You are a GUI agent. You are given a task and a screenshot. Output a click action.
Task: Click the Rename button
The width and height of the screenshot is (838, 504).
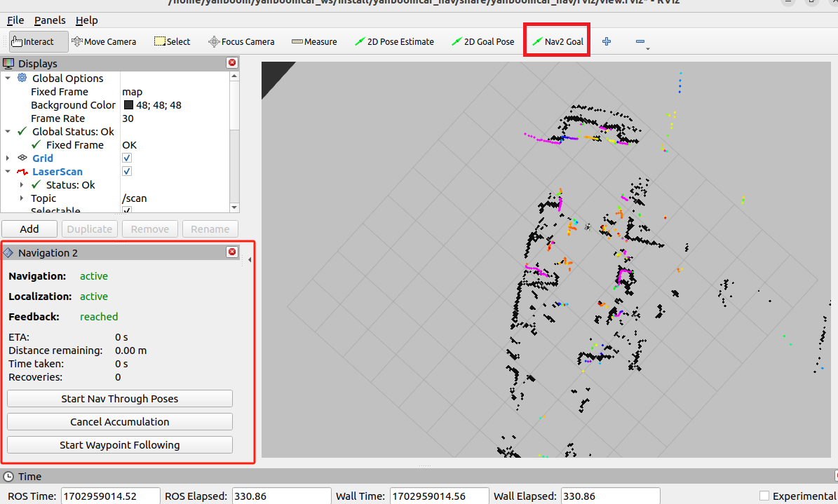click(x=210, y=229)
